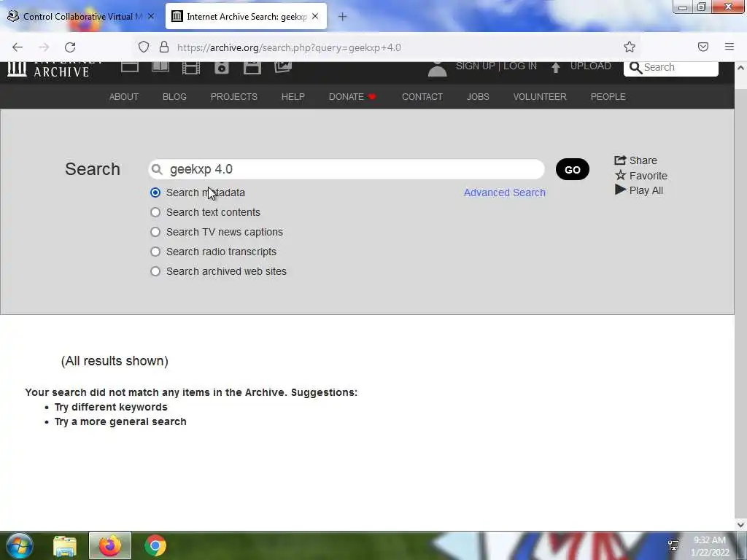Click the SIGN UP link
This screenshot has height=560, width=747.
pyautogui.click(x=475, y=66)
